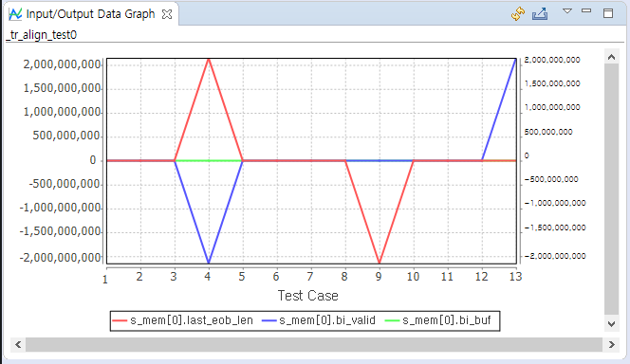Click the green s_mem[0].bi_buf legend swatch
Screen dimensions: 630x364
click(x=392, y=320)
